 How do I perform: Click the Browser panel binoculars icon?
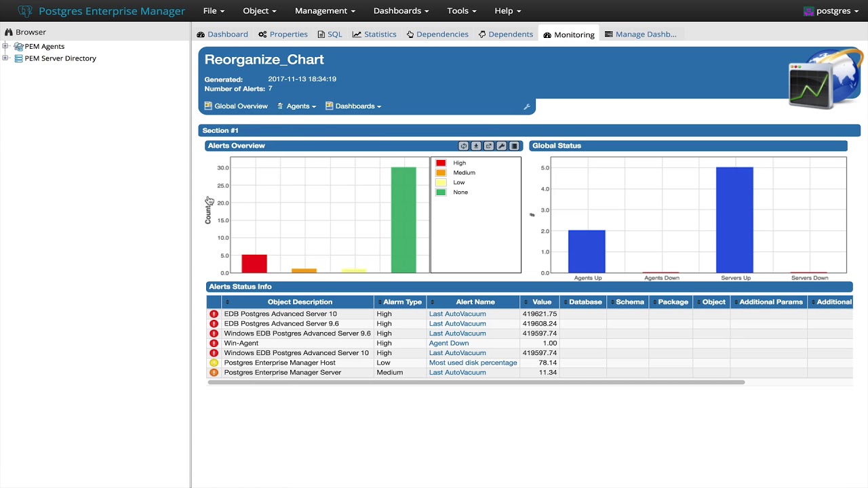(9, 32)
